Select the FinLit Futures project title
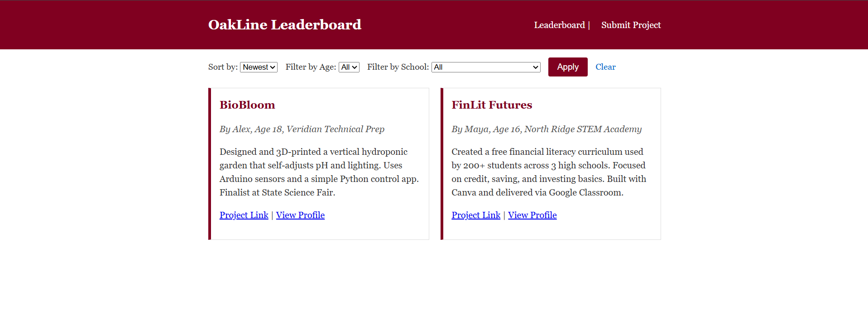This screenshot has height=320, width=868. [492, 105]
